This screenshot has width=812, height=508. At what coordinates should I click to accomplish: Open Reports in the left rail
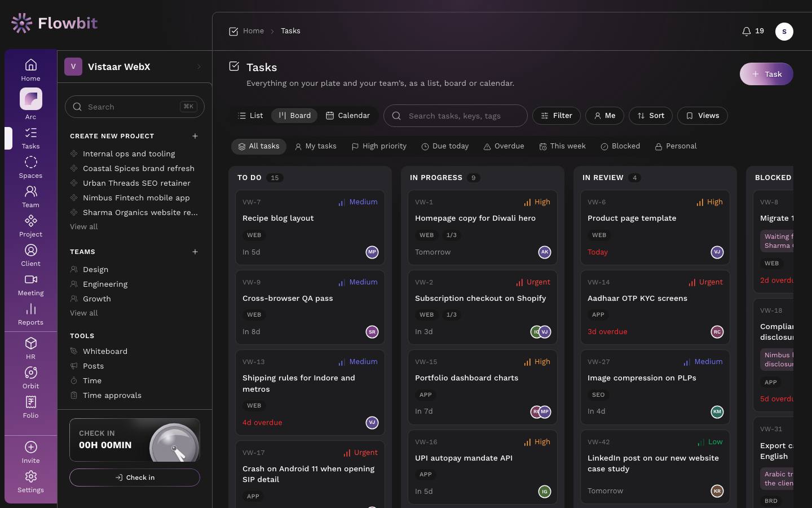(31, 314)
